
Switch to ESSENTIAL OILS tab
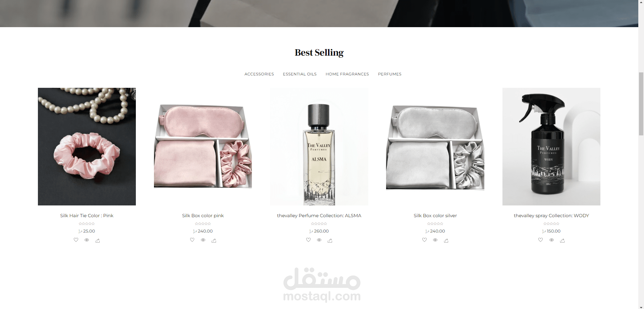(300, 74)
